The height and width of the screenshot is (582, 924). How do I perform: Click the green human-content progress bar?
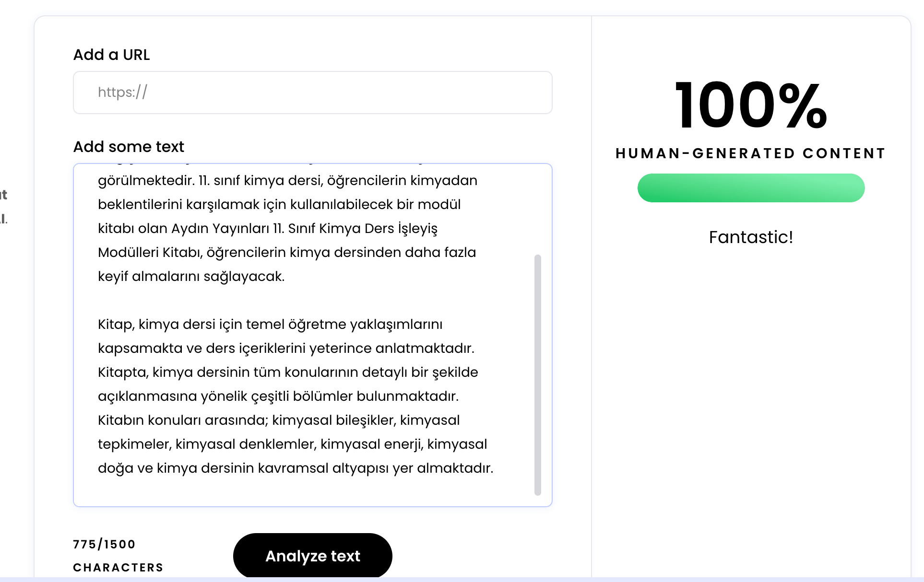click(x=751, y=188)
